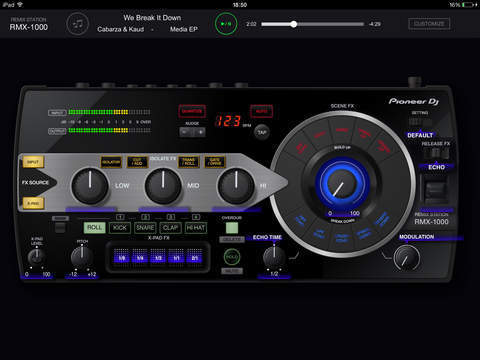Click the MID isolator knob
The image size is (480, 360).
coord(163,186)
